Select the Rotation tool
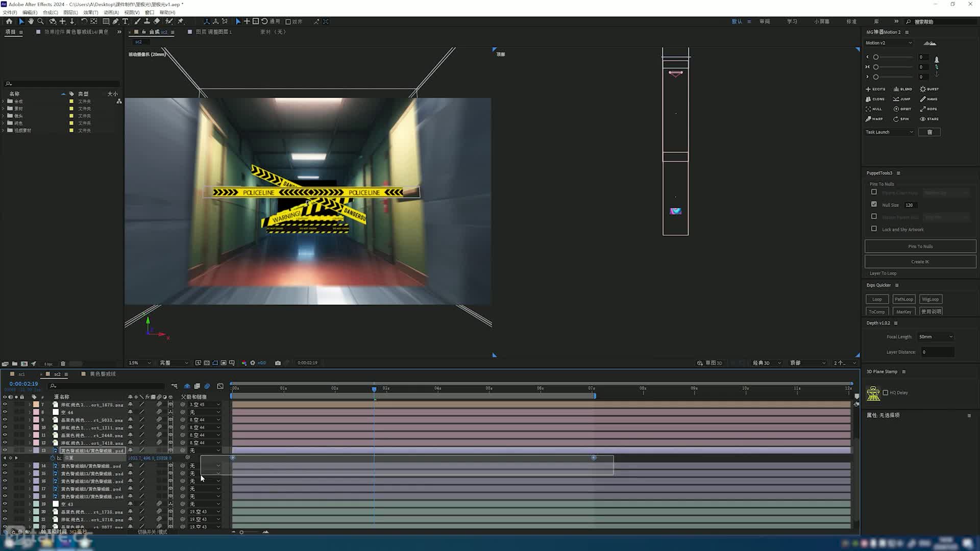This screenshot has width=980, height=551. [x=84, y=21]
